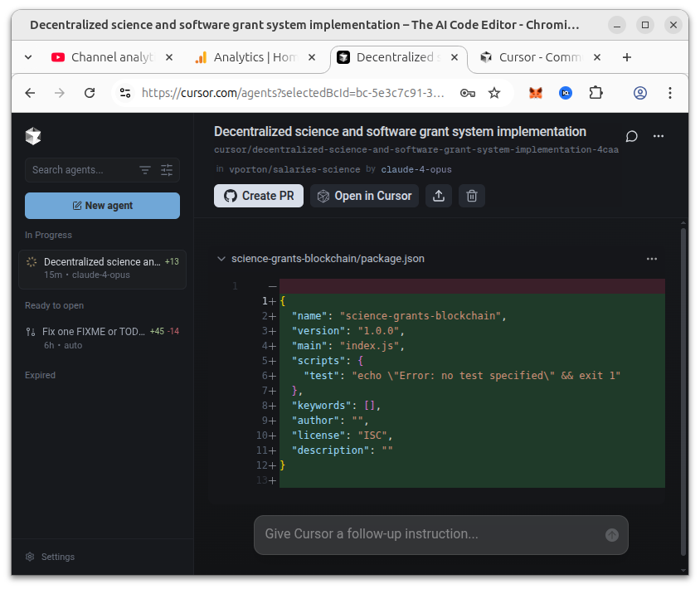Open MetaMask fox extension
This screenshot has width=700, height=589.
tap(536, 93)
